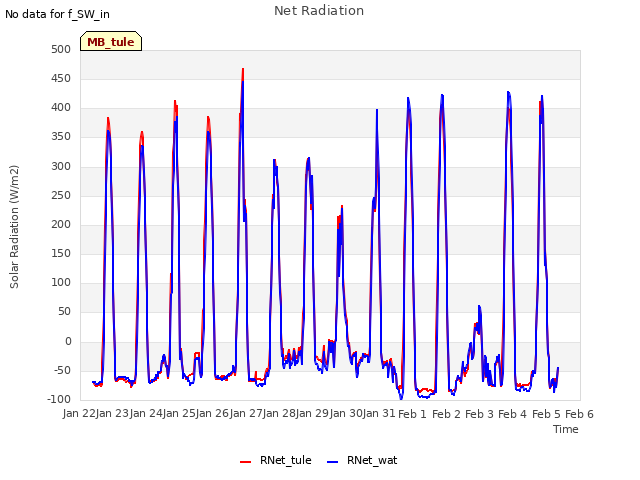Toggle the RNet_wat legend entry
Viewport: 640px width, 480px height.
(x=362, y=460)
